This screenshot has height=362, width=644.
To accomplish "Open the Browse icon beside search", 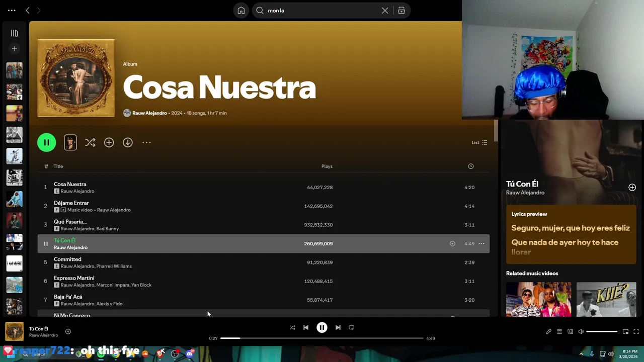I will point(401,11).
